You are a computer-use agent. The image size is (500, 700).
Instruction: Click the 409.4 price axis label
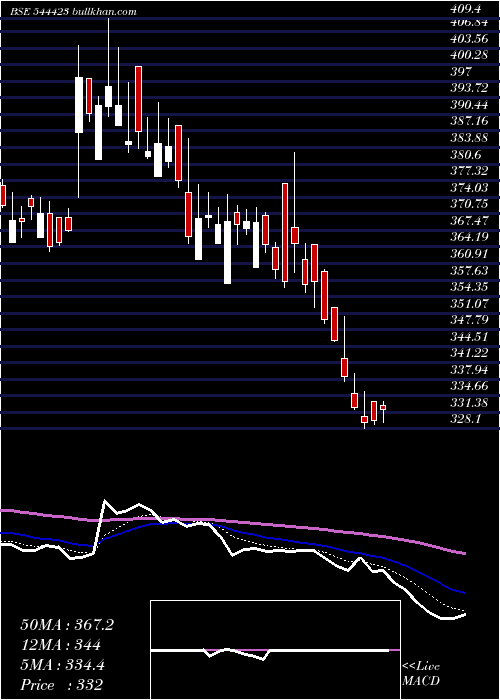(465, 7)
